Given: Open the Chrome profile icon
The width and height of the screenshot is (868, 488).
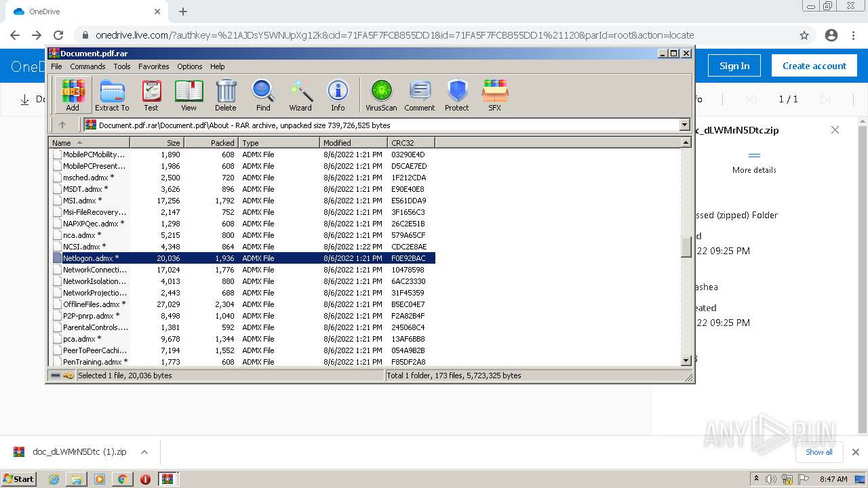Looking at the screenshot, I should 831,35.
